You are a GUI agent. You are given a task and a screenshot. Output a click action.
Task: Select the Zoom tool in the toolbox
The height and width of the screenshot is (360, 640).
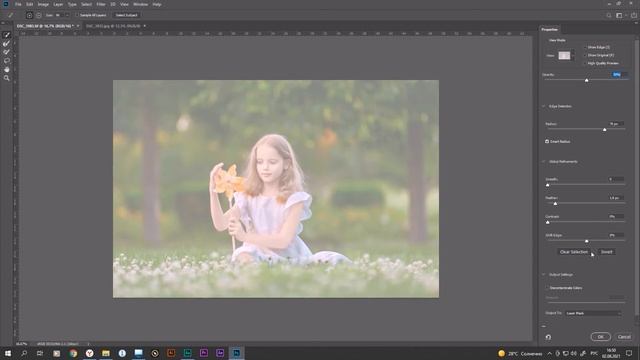click(7, 78)
